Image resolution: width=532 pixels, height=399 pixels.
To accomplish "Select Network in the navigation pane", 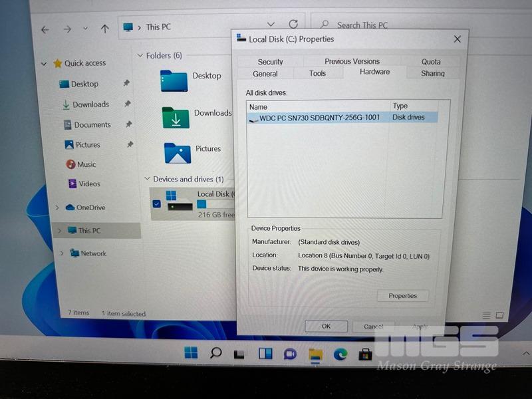I will tap(93, 253).
